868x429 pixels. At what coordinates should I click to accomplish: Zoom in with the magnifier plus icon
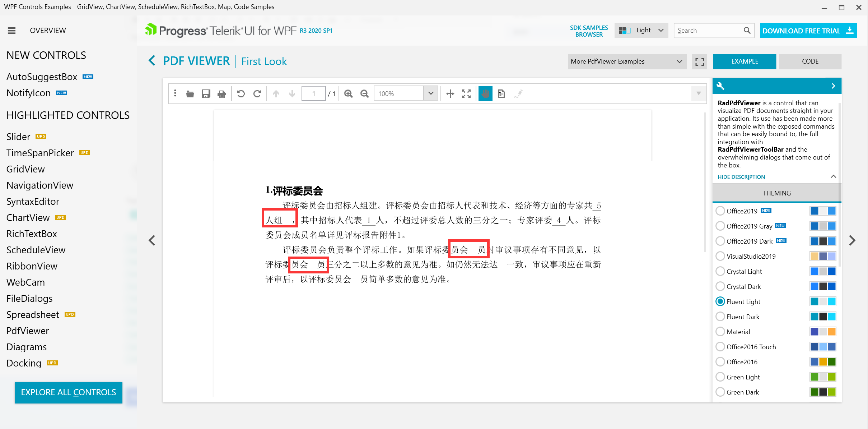tap(348, 94)
